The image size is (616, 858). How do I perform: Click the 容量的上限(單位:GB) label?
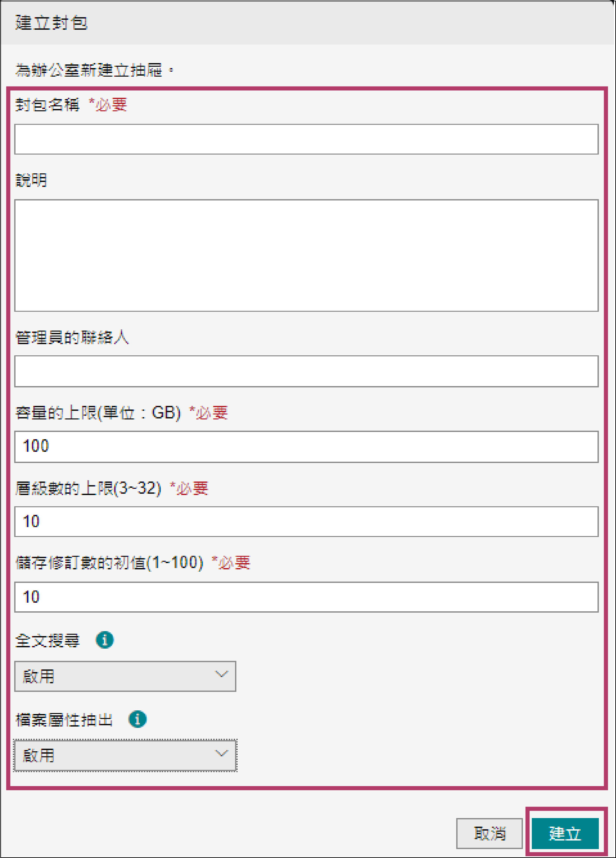click(98, 413)
